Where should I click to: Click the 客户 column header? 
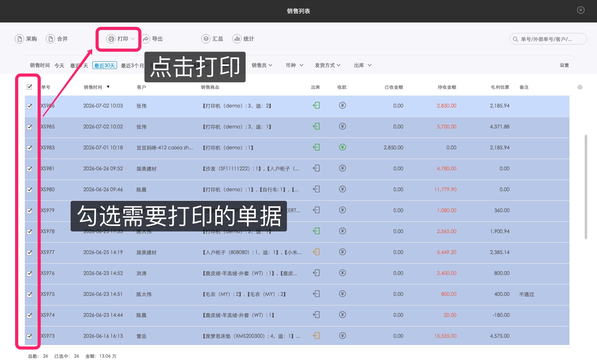(141, 87)
